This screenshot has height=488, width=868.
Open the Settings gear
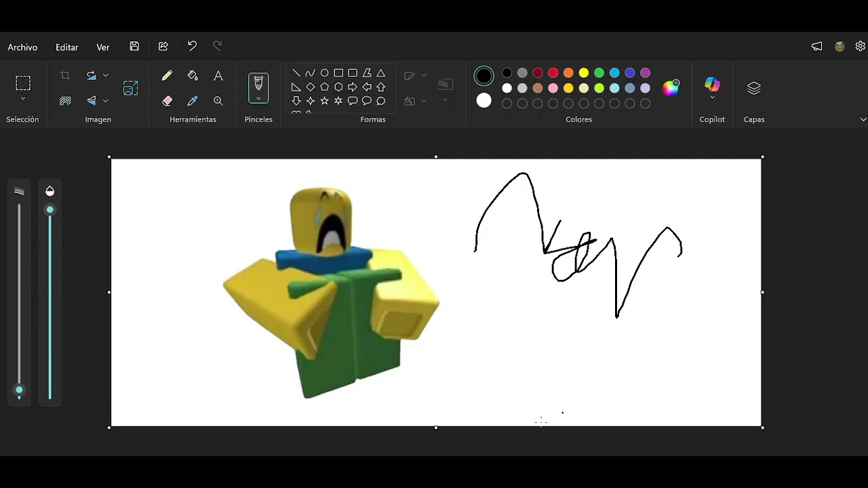[x=861, y=46]
